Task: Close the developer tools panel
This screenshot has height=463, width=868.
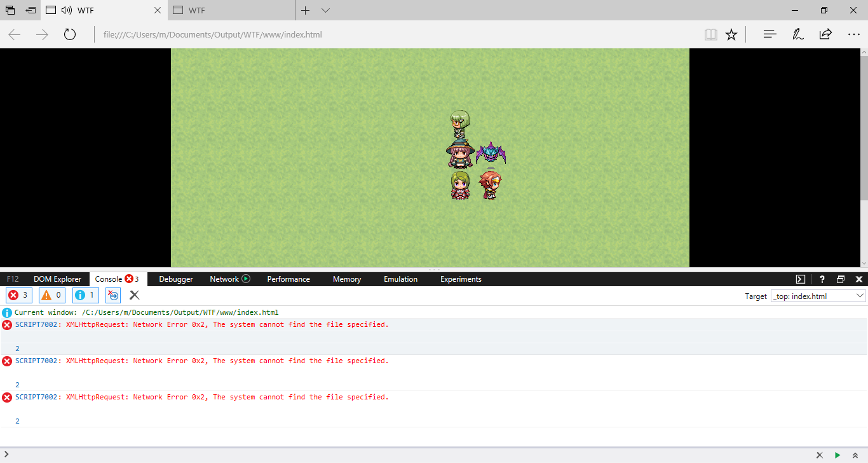Action: click(x=859, y=279)
